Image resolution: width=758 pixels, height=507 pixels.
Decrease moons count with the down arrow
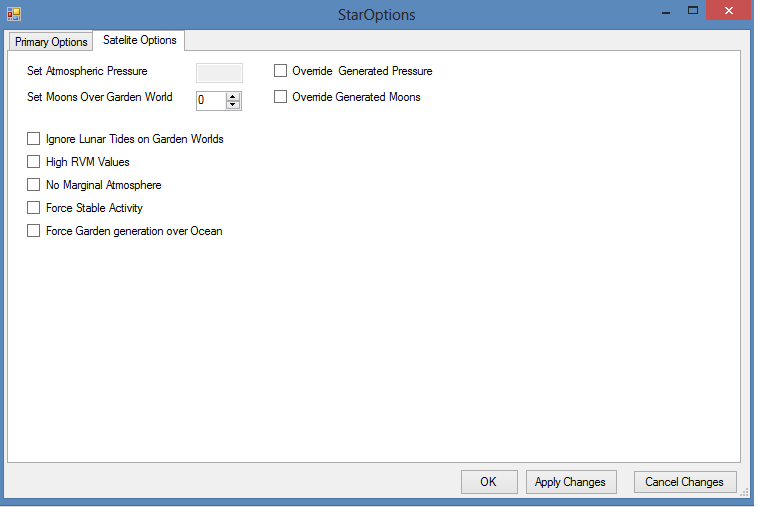tap(233, 104)
